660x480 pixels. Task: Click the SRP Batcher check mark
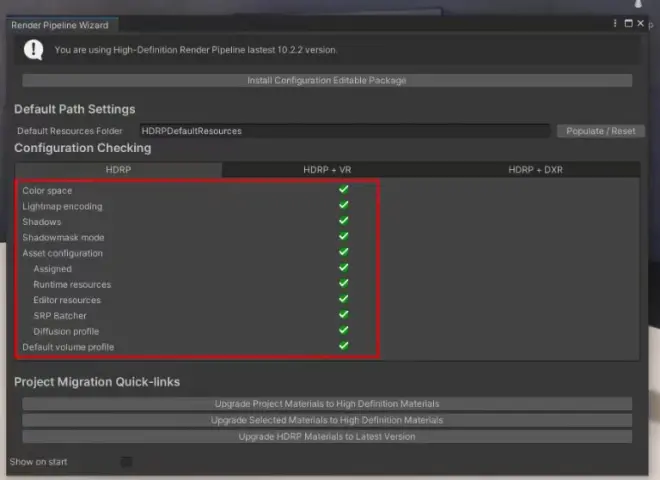point(344,314)
